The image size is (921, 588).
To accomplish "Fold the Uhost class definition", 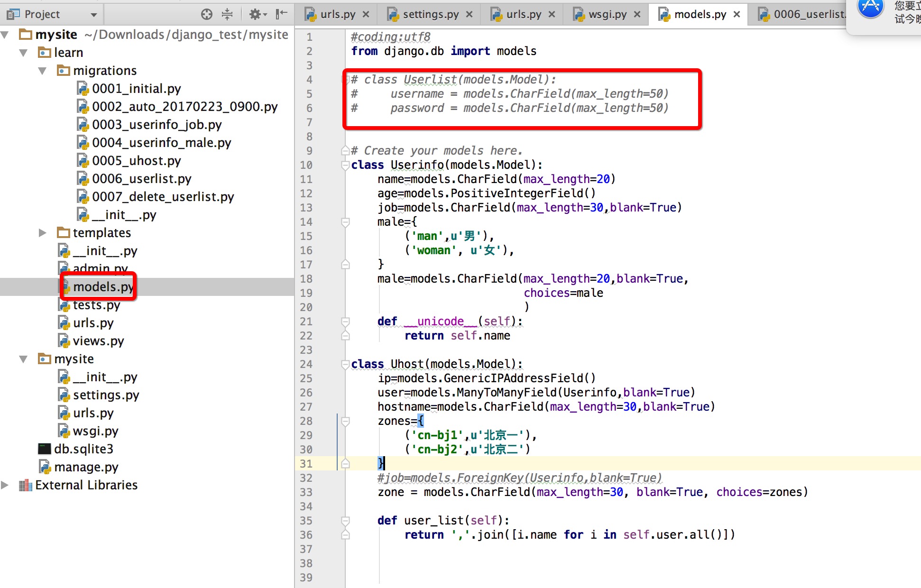I will pyautogui.click(x=345, y=364).
